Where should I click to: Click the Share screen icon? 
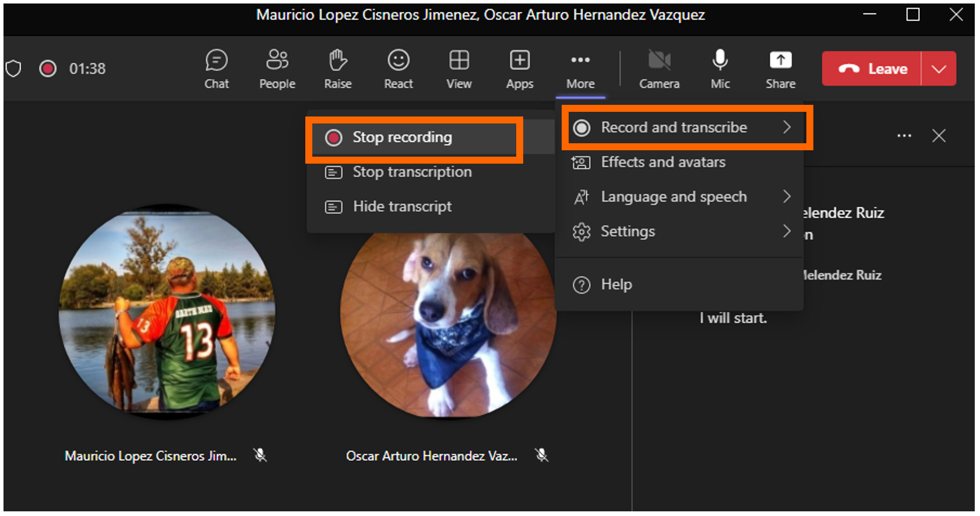click(x=780, y=69)
